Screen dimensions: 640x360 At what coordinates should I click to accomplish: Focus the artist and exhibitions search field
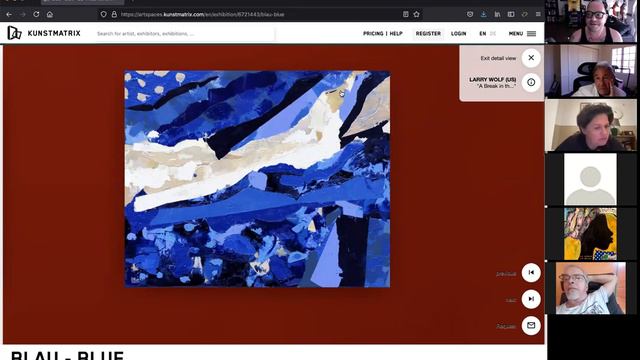click(x=184, y=33)
